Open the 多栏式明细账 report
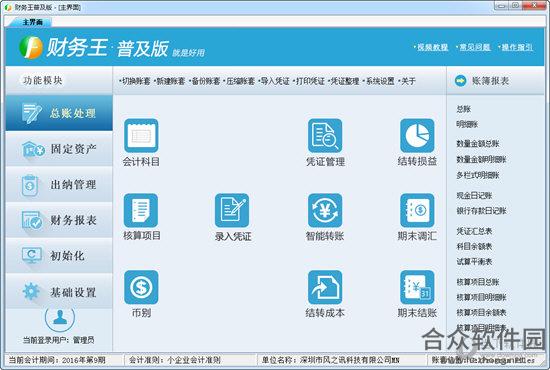550x370 pixels. (477, 175)
